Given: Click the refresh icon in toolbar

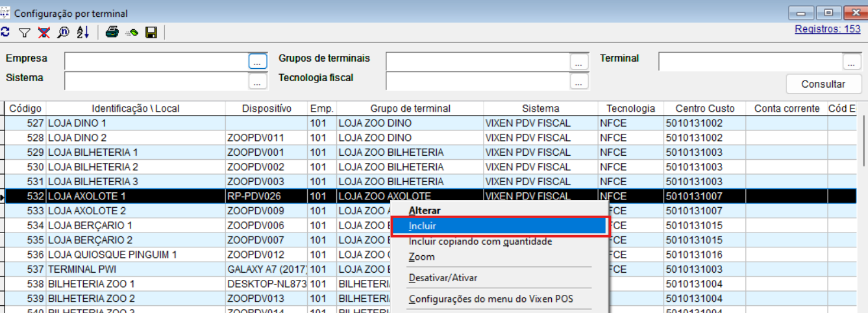Looking at the screenshot, I should pyautogui.click(x=5, y=32).
